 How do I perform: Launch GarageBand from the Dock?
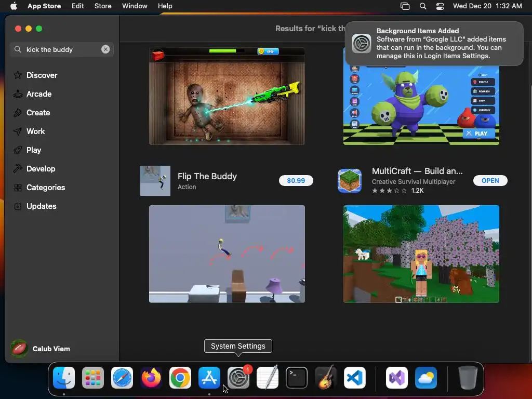point(326,377)
